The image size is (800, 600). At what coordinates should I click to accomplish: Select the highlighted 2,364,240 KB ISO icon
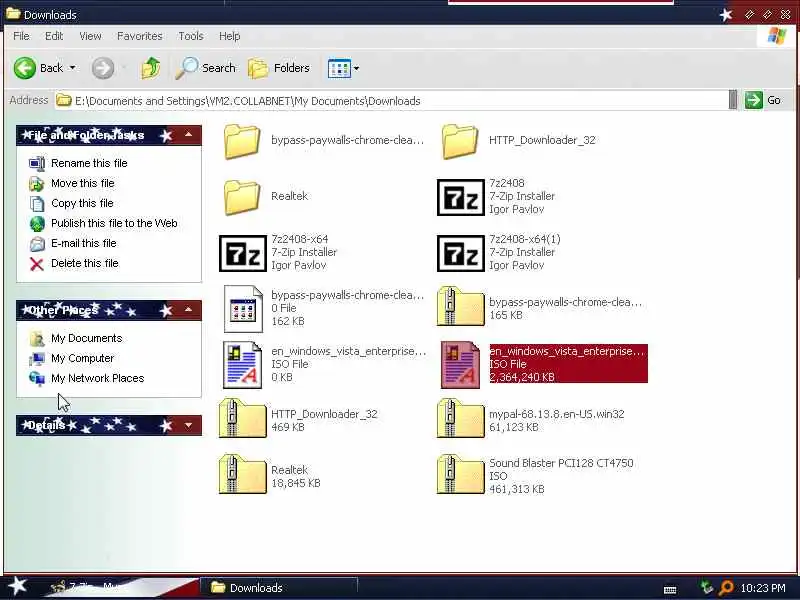(460, 365)
